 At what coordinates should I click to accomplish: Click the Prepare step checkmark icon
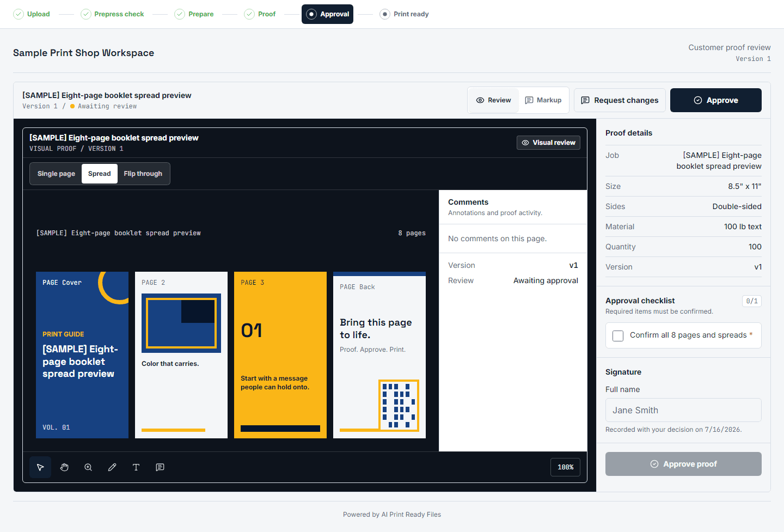point(180,14)
